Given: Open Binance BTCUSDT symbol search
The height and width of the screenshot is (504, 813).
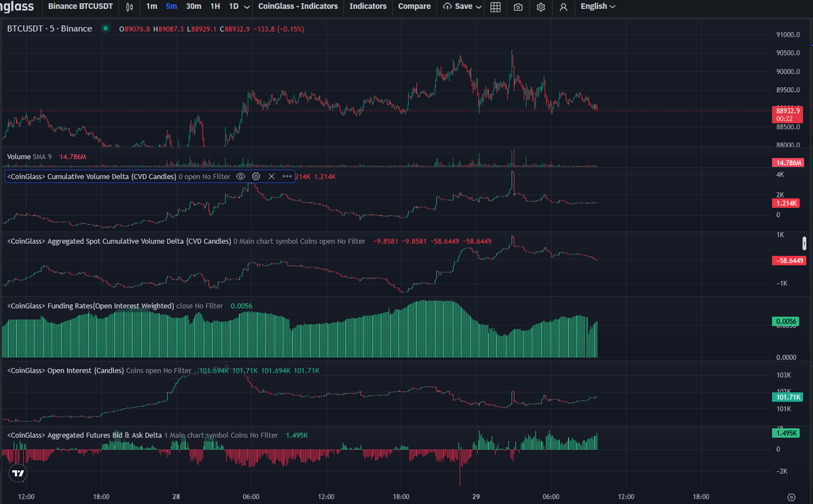Looking at the screenshot, I should [81, 6].
